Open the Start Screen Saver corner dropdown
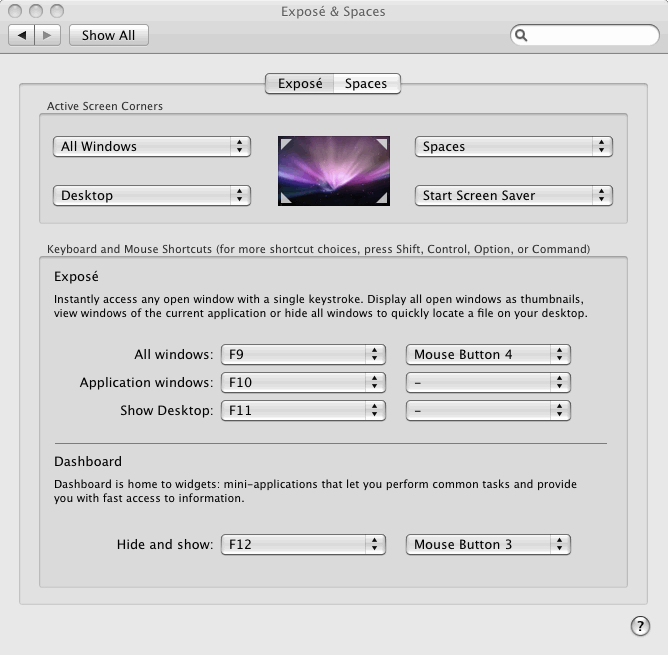Screen dimensions: 668x655 (x=513, y=195)
